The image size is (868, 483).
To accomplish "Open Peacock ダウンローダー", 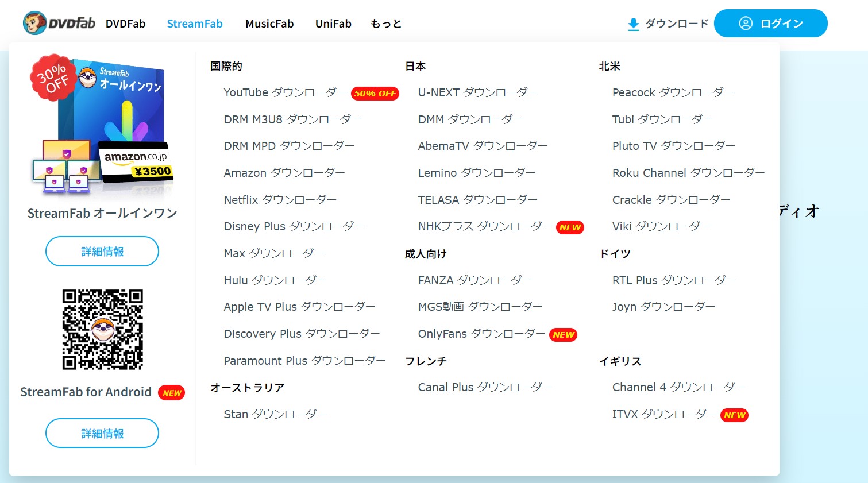I will (673, 92).
